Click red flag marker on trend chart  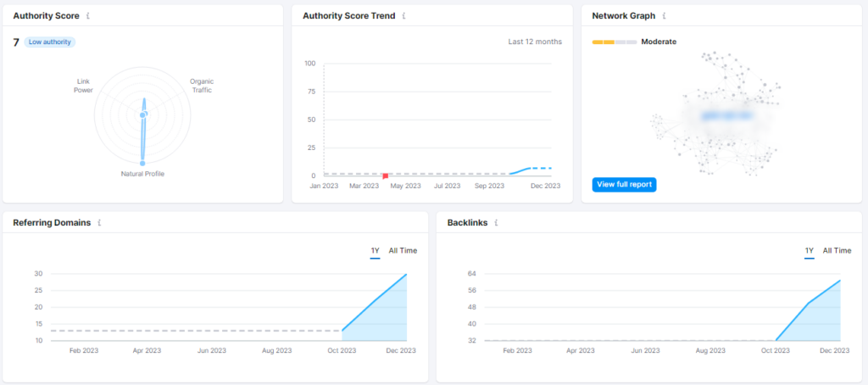click(386, 176)
